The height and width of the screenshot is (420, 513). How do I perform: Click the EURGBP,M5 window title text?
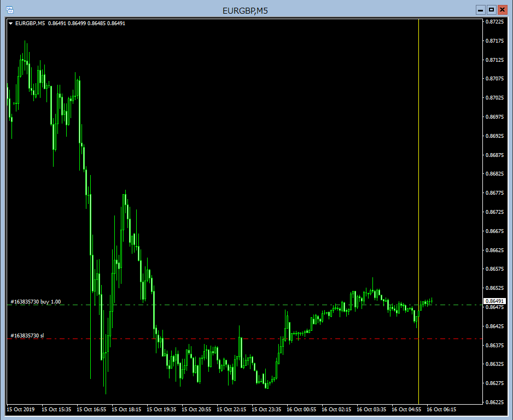click(x=245, y=11)
